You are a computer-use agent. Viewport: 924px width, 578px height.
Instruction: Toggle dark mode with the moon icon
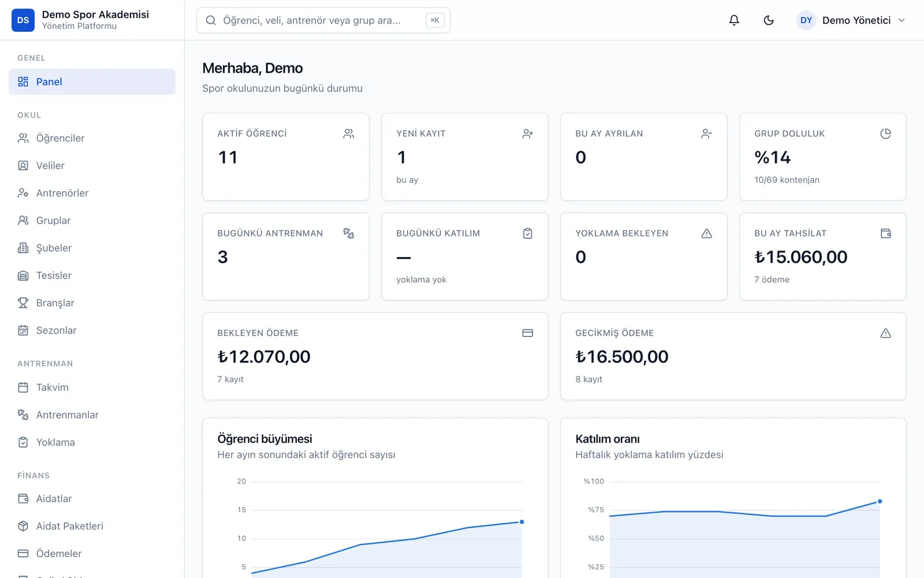(x=769, y=20)
